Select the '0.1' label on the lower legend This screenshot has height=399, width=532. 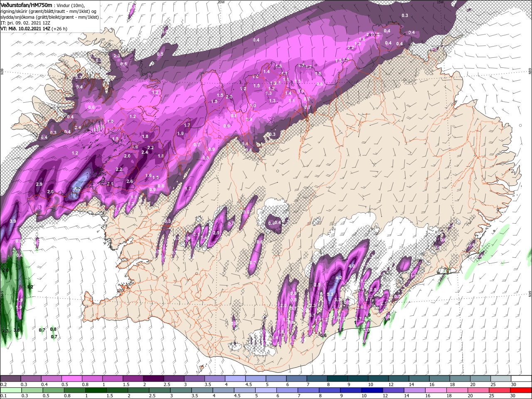click(3, 396)
